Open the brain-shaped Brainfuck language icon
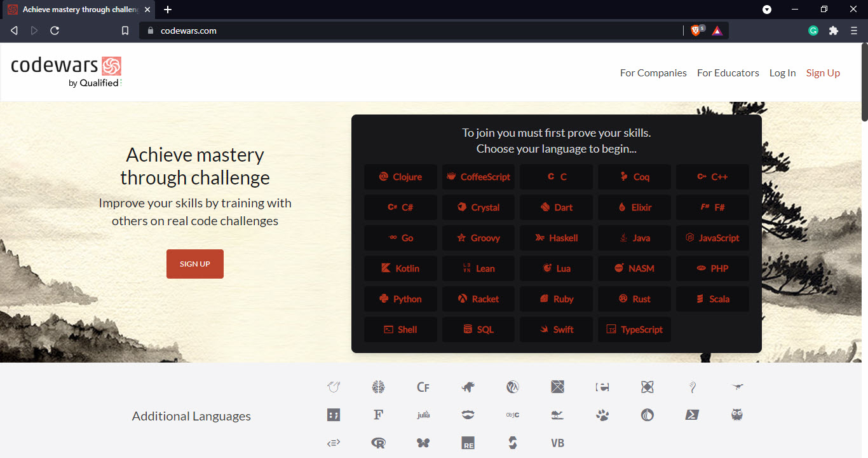The height and width of the screenshot is (458, 868). [379, 387]
